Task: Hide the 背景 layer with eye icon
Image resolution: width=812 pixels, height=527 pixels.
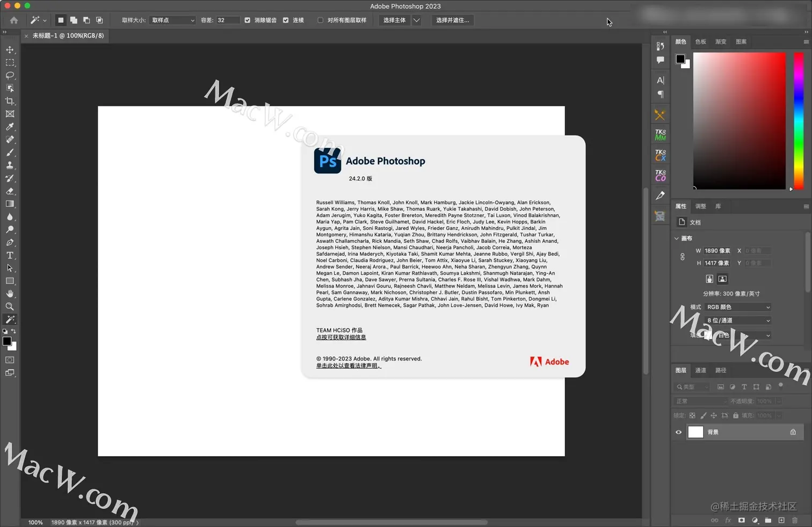Action: tap(679, 432)
